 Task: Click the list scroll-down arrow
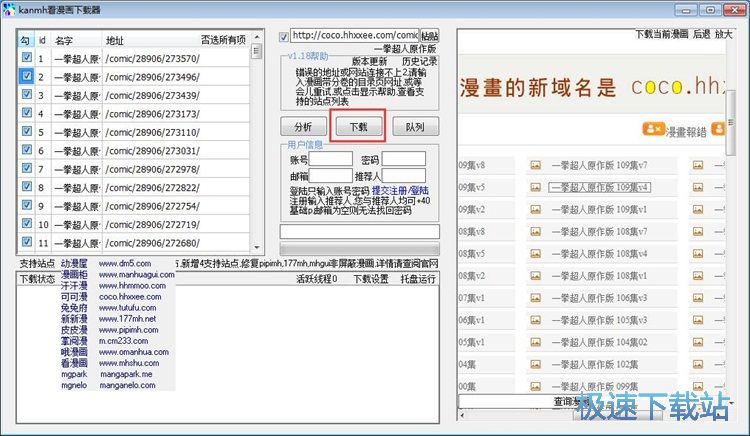[257, 247]
